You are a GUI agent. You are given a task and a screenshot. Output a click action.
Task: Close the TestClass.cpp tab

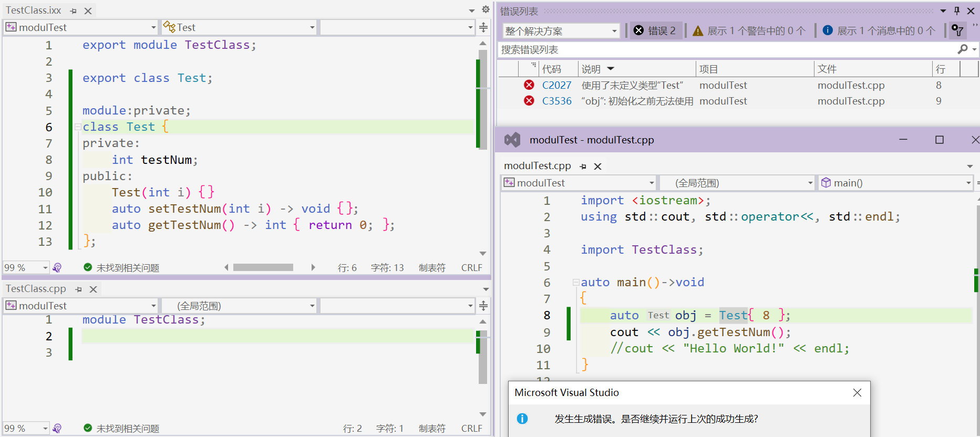pyautogui.click(x=94, y=289)
